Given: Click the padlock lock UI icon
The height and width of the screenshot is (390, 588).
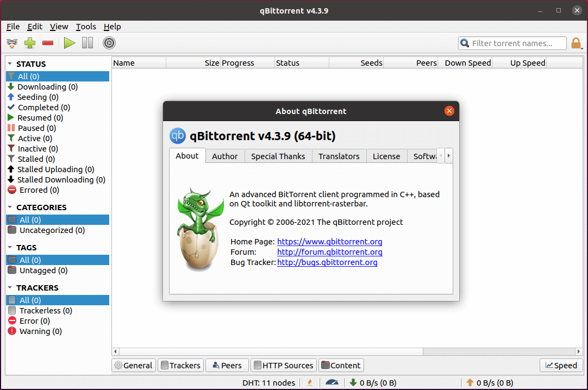Looking at the screenshot, I should coord(576,43).
